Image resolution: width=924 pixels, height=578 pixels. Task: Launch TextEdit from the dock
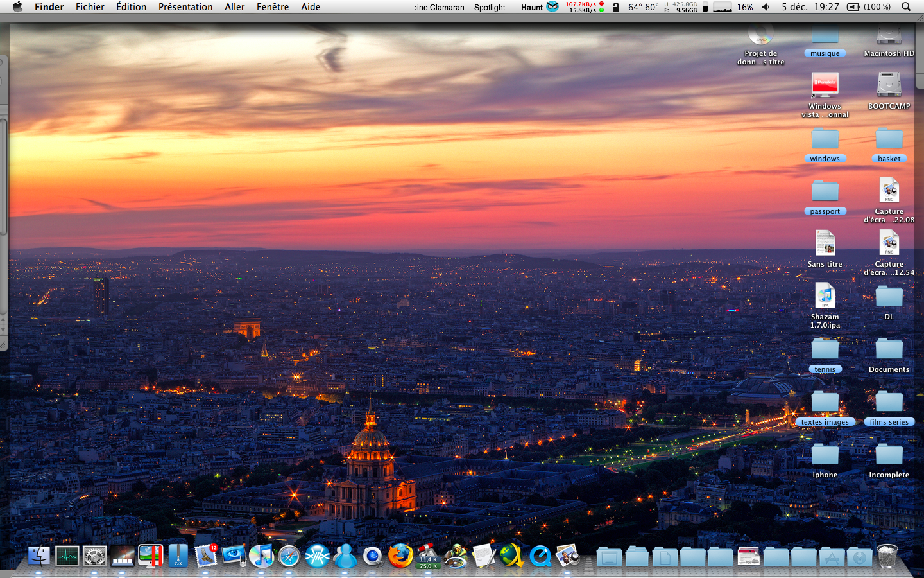pyautogui.click(x=484, y=556)
